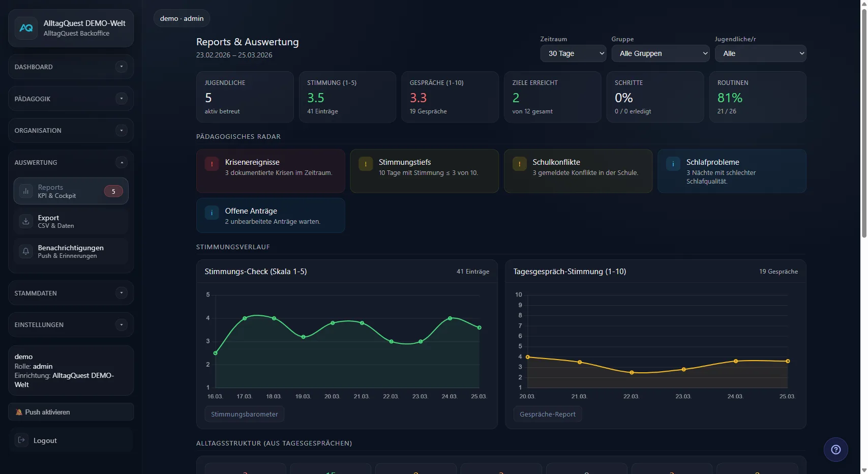The width and height of the screenshot is (868, 474).
Task: Open the Stammdaten sidebar menu
Action: click(70, 293)
